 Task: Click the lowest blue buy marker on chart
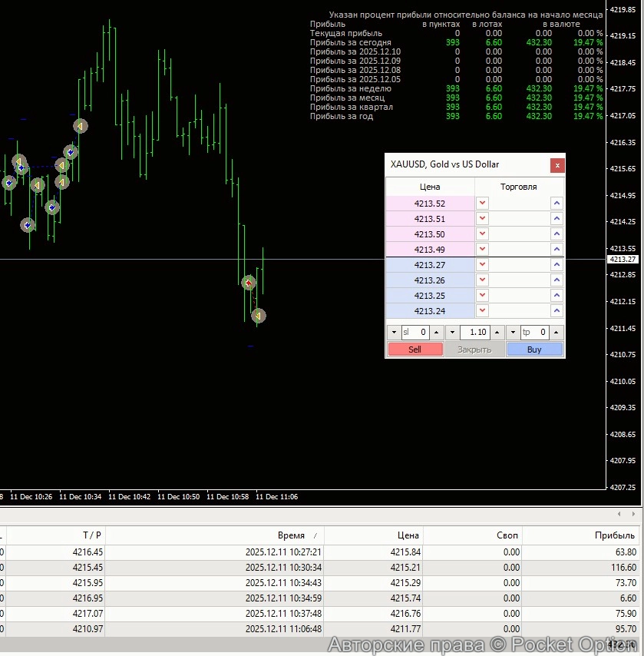(28, 225)
